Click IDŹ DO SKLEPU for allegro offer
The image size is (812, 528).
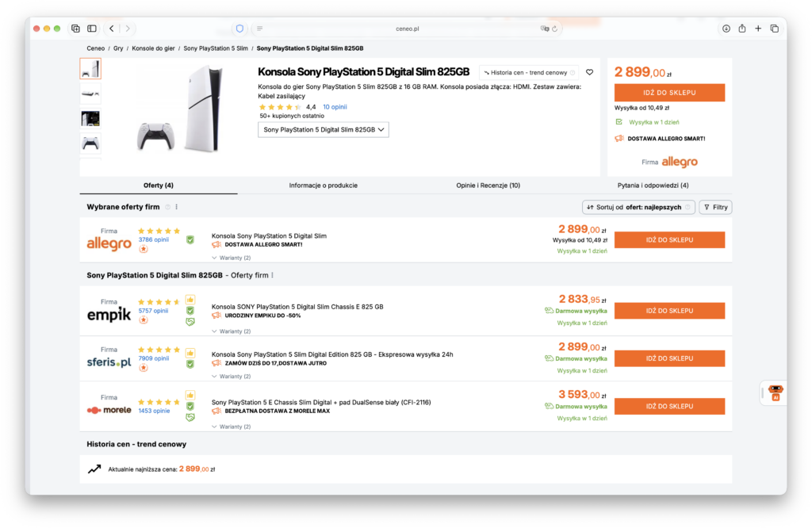(x=669, y=239)
